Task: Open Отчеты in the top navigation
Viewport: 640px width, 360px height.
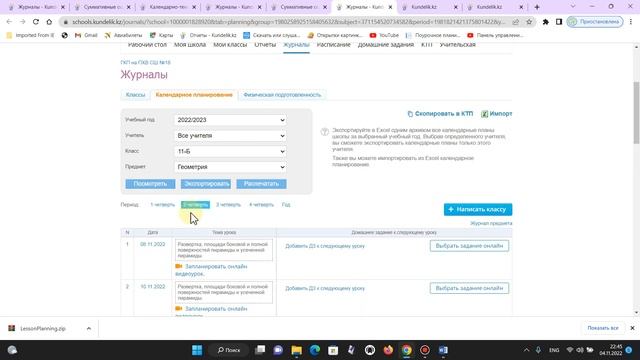Action: [x=265, y=45]
